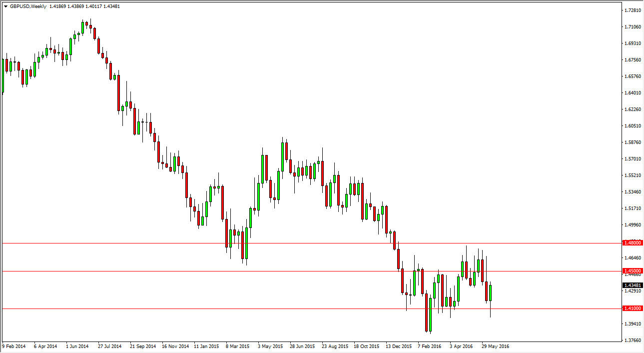
Task: Click the 3 Apr 2016 date label
Action: coord(461,346)
